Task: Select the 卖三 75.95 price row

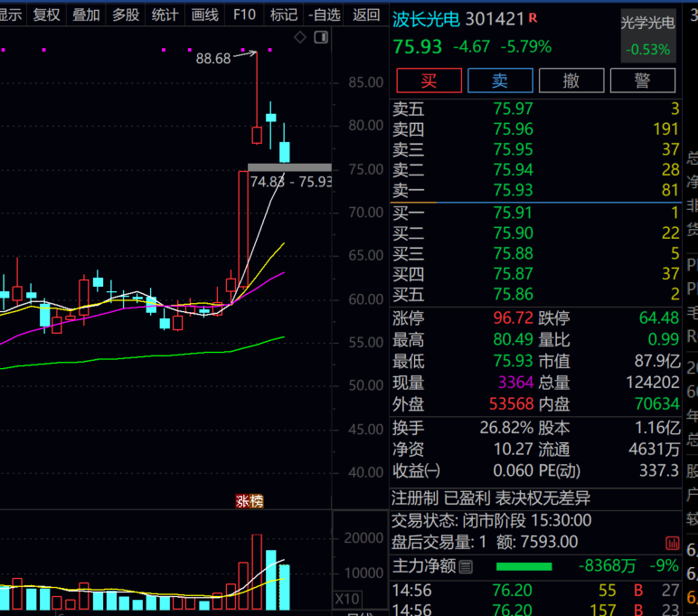Action: coord(535,149)
